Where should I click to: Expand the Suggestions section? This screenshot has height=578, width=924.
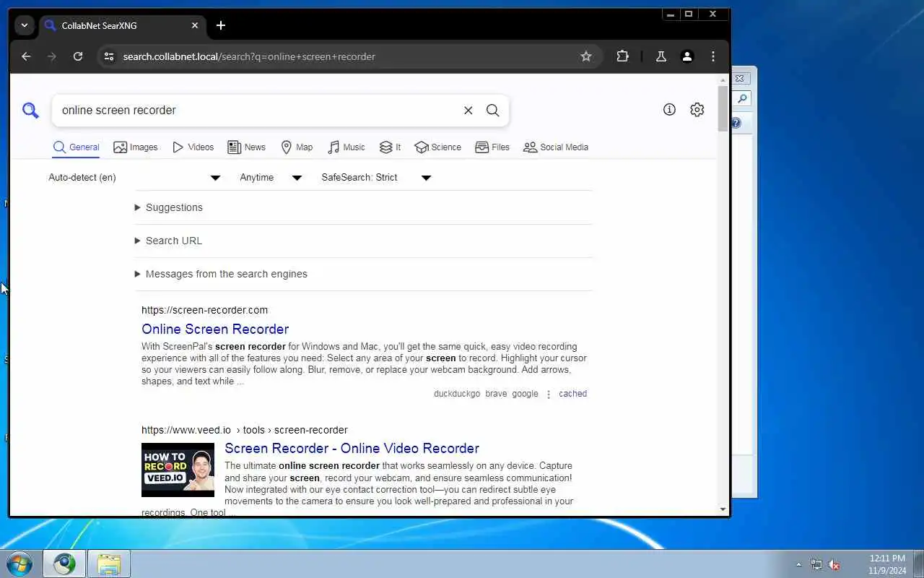point(169,207)
